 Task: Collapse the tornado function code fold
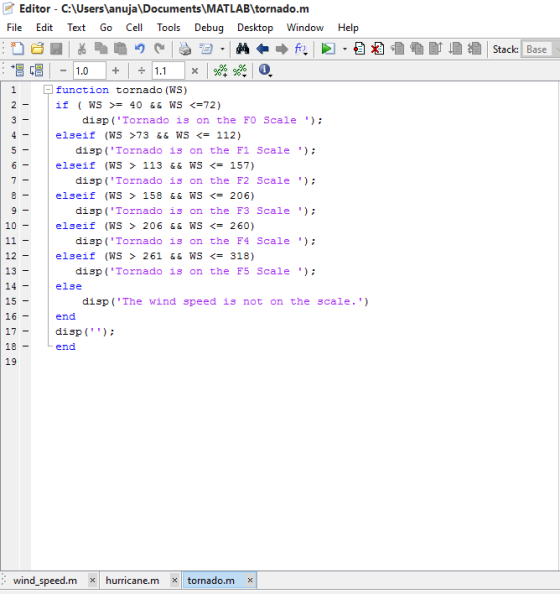pos(48,90)
